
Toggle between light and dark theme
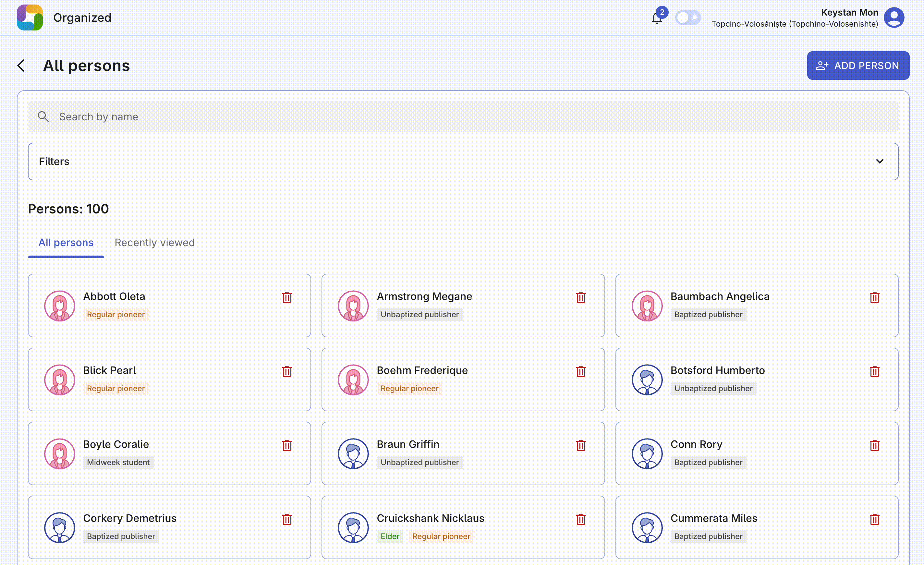(x=687, y=17)
